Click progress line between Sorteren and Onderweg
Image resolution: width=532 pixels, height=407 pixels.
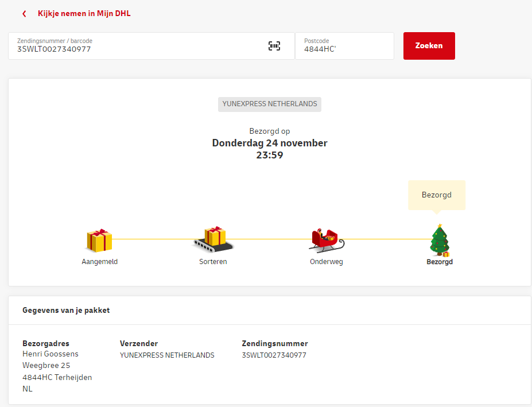[270, 239]
